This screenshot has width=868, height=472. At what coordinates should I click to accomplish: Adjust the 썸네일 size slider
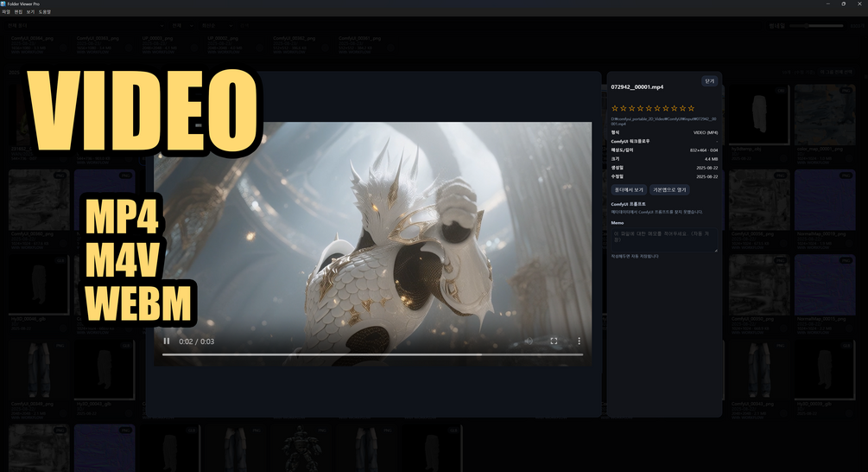point(816,25)
